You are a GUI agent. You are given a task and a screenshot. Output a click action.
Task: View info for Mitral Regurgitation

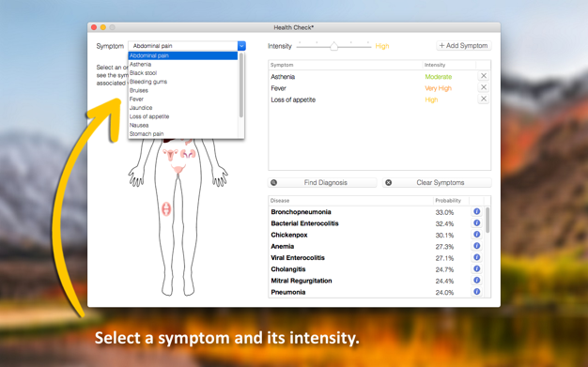pyautogui.click(x=476, y=280)
